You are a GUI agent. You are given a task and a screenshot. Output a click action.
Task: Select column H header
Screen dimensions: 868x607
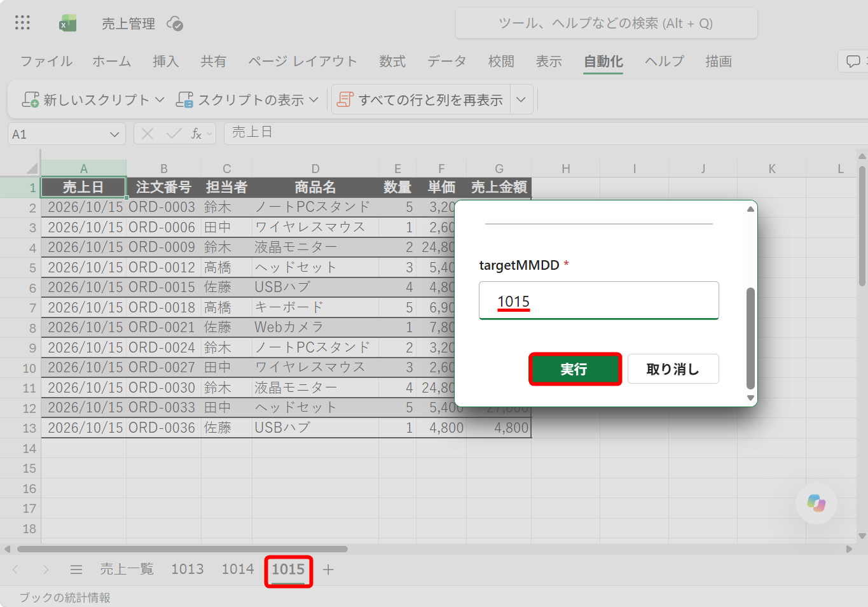(x=565, y=169)
